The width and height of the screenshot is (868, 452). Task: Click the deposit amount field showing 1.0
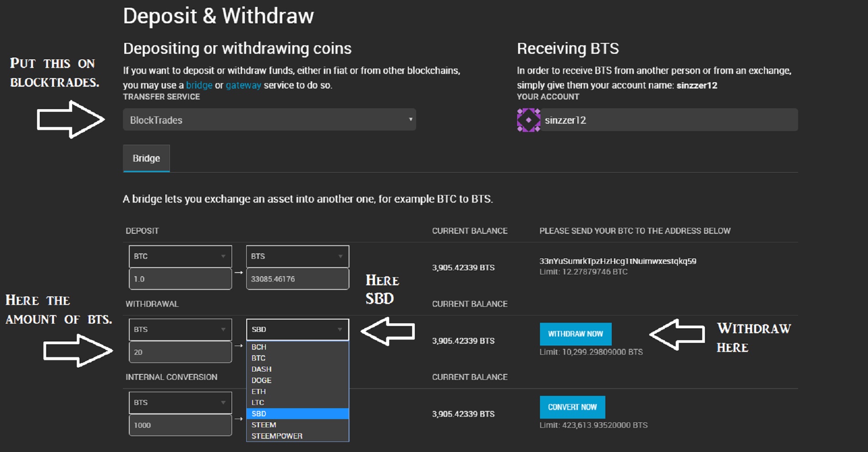point(180,279)
